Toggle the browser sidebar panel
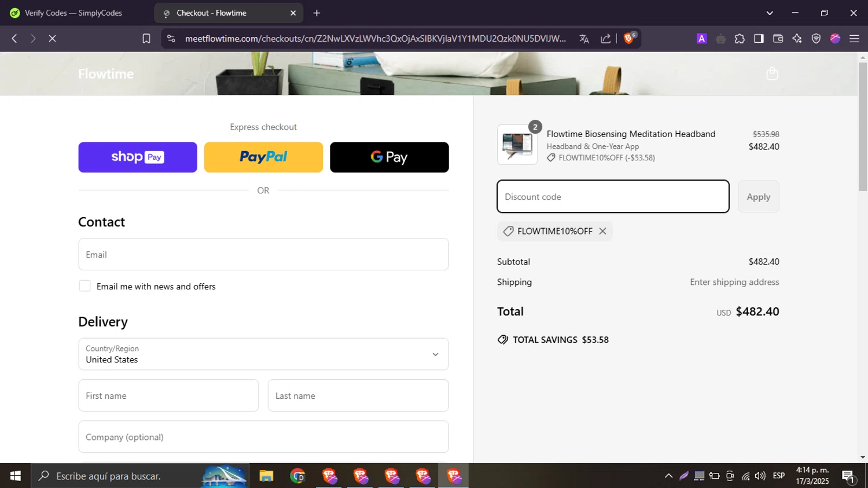 759,39
